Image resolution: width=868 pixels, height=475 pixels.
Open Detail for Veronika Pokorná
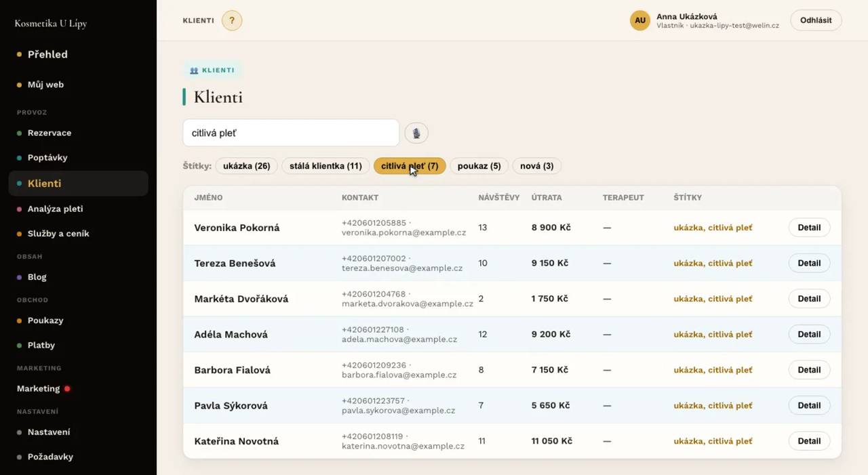coord(809,228)
